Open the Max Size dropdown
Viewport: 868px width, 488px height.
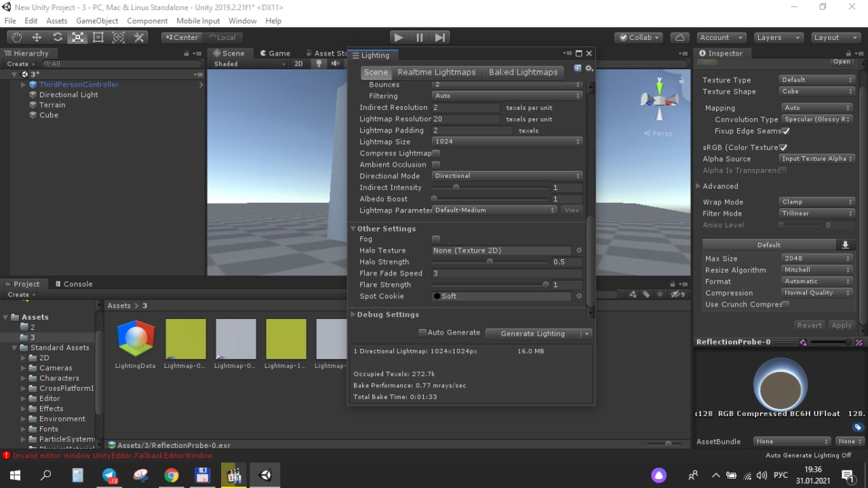point(816,259)
